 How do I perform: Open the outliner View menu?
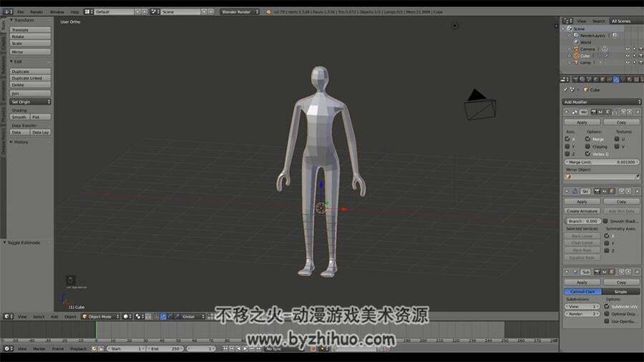tap(582, 21)
